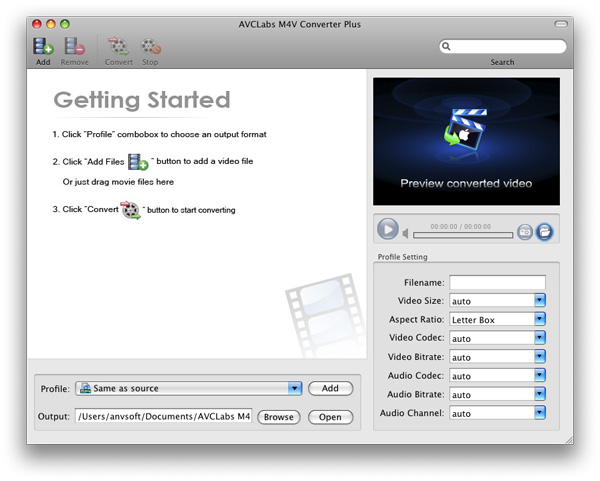Open the Profile combobox dropdown arrow
The image size is (600, 481).
coord(295,388)
